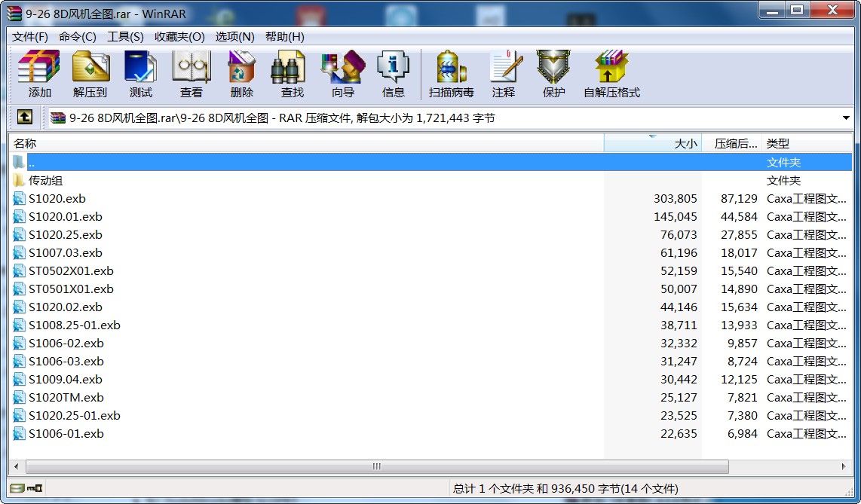
Task: Sort files by 大小 column header
Action: (x=653, y=143)
